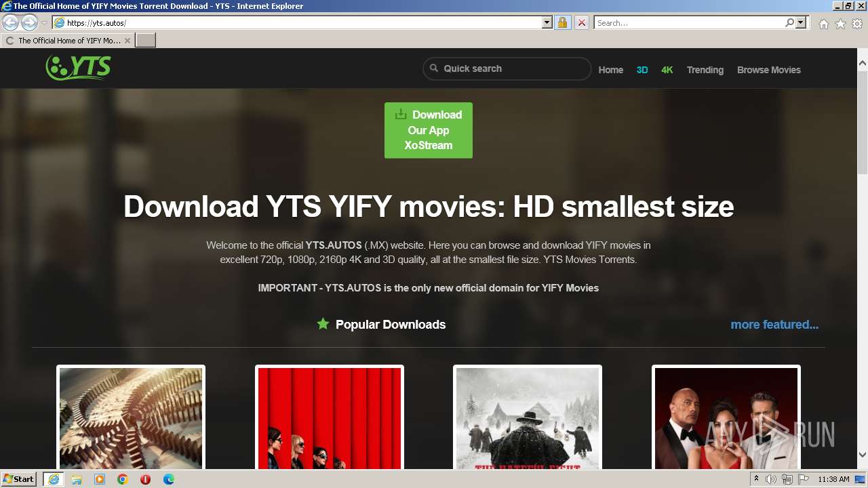The height and width of the screenshot is (488, 868).
Task: Click the search magnifier icon in toolbar
Action: pyautogui.click(x=789, y=23)
